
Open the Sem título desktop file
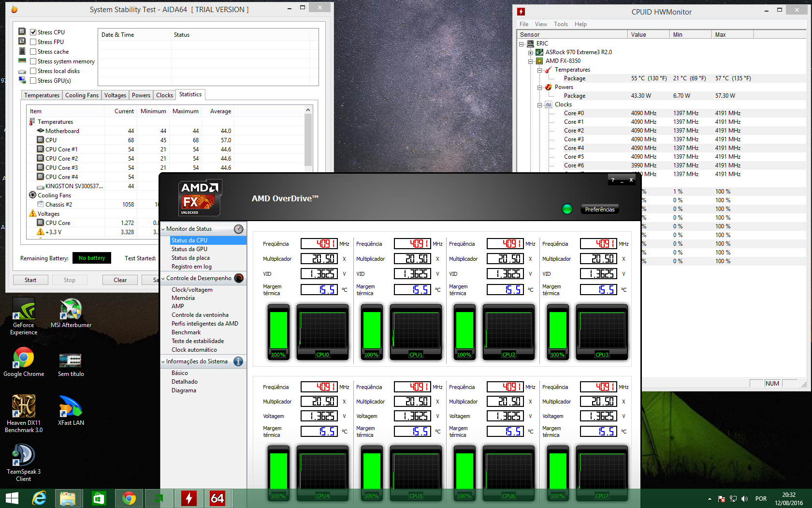[x=71, y=364]
